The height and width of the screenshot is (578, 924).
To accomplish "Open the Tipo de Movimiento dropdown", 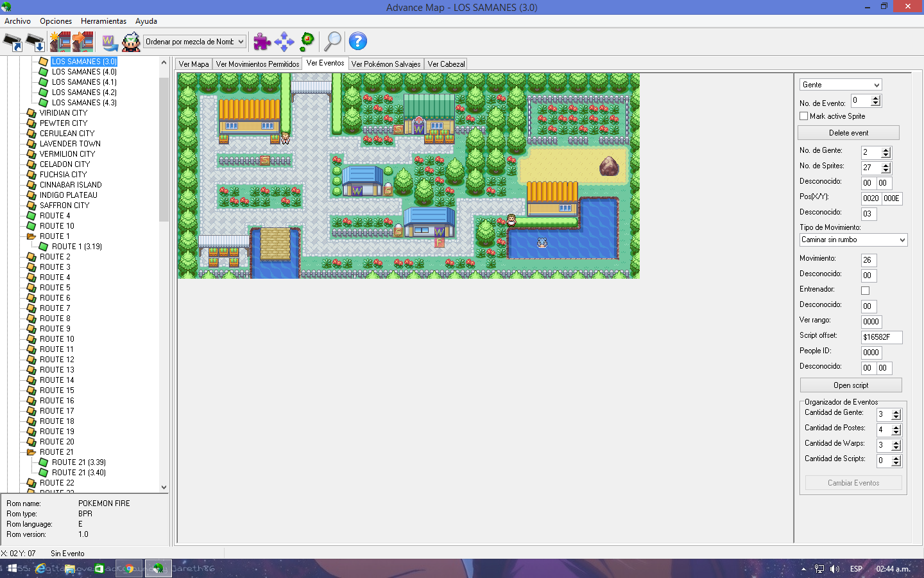I will point(853,240).
